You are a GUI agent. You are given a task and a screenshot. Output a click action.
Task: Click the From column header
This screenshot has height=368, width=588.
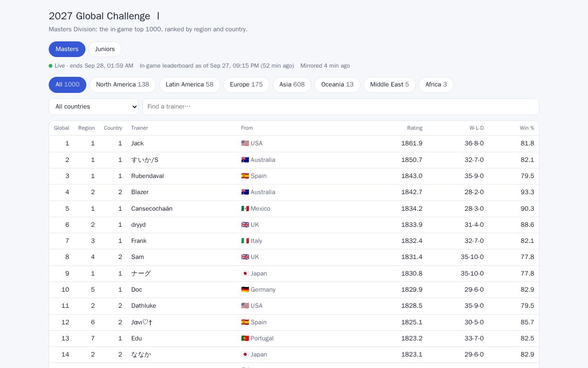(247, 128)
